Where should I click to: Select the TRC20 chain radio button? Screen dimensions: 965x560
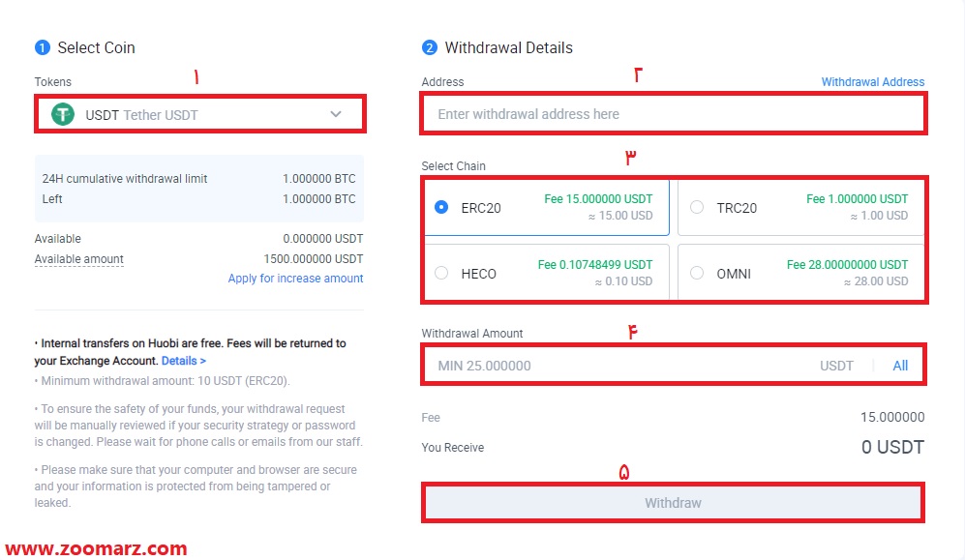point(697,207)
